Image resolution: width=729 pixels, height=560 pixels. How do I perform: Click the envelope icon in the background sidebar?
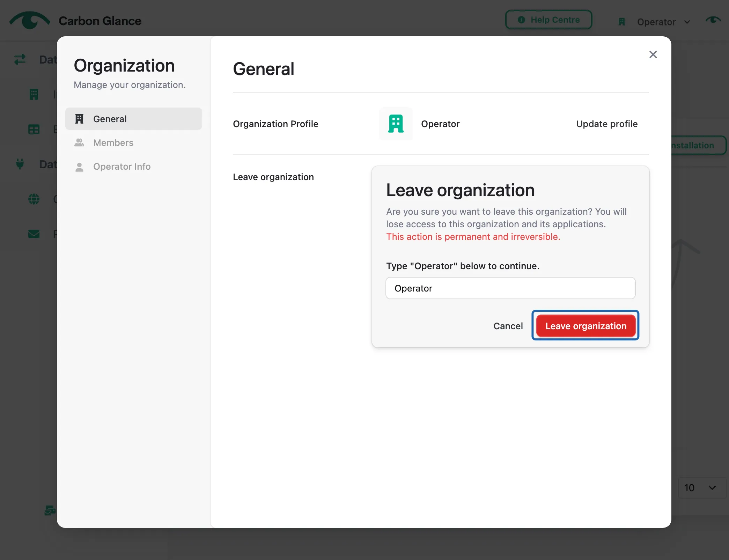coord(34,234)
